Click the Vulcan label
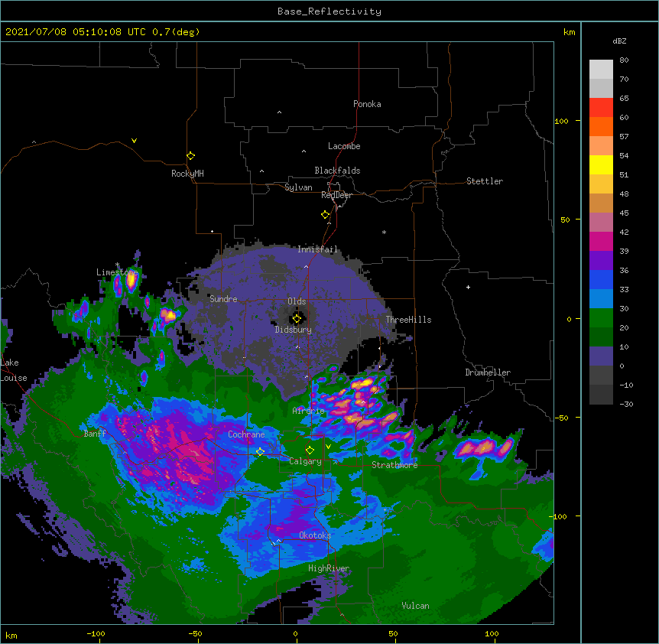659x644 pixels. [x=415, y=606]
